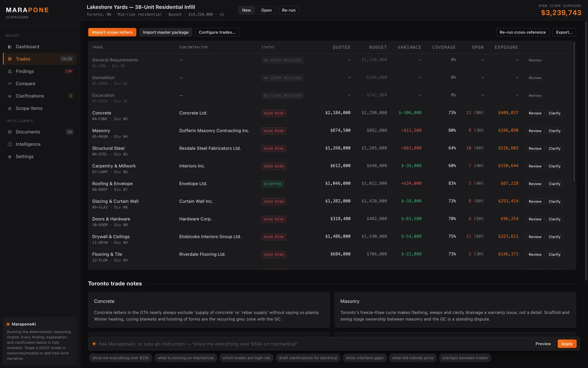Click Re-run cross-reference button
This screenshot has width=588, height=368.
[x=522, y=32]
